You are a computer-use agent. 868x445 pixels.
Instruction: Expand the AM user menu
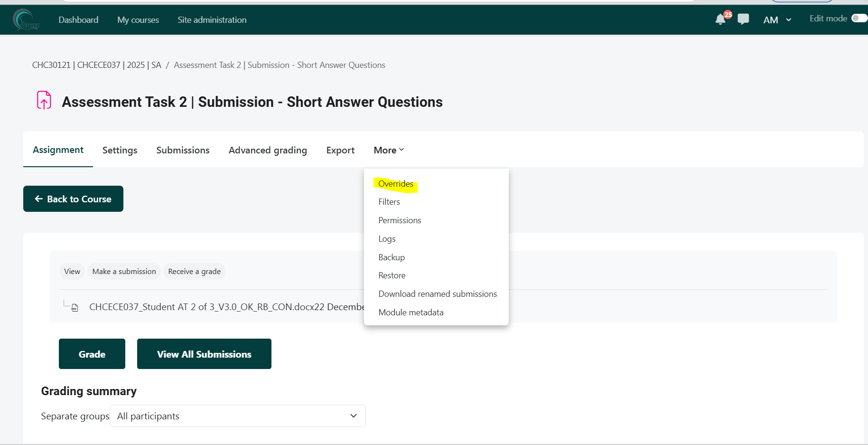(x=777, y=20)
